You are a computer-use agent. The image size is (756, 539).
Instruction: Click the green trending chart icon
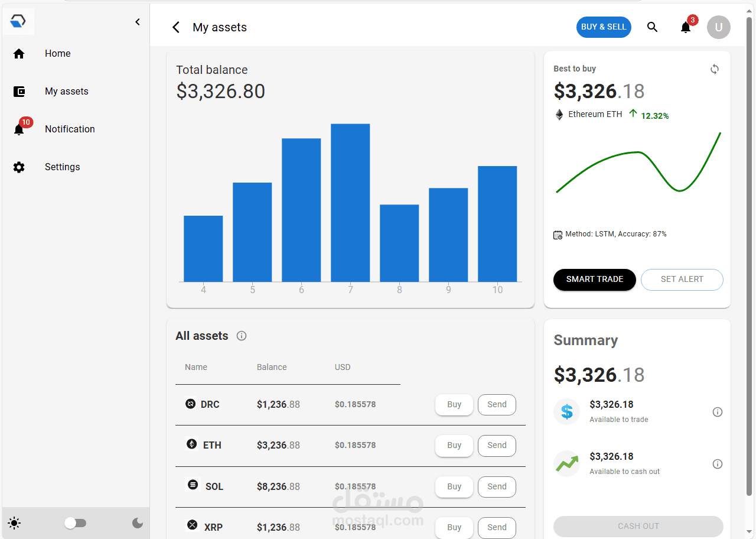pos(567,463)
